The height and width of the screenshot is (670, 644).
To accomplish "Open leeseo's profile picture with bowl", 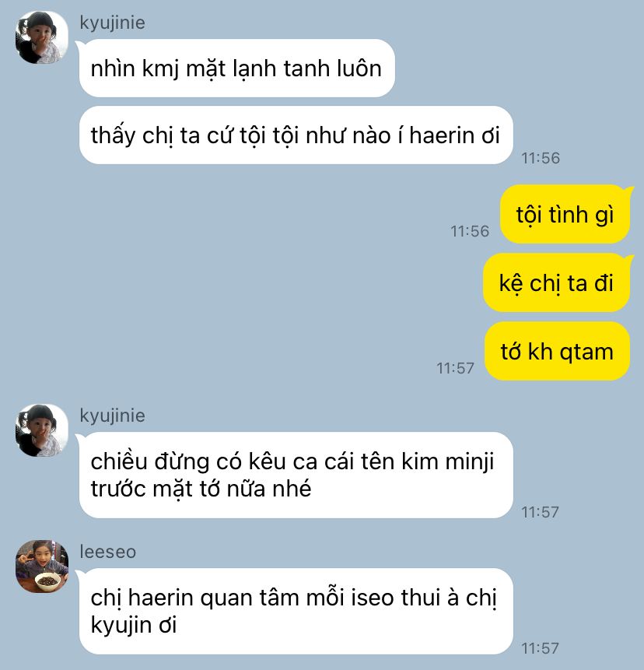I will coord(41,567).
